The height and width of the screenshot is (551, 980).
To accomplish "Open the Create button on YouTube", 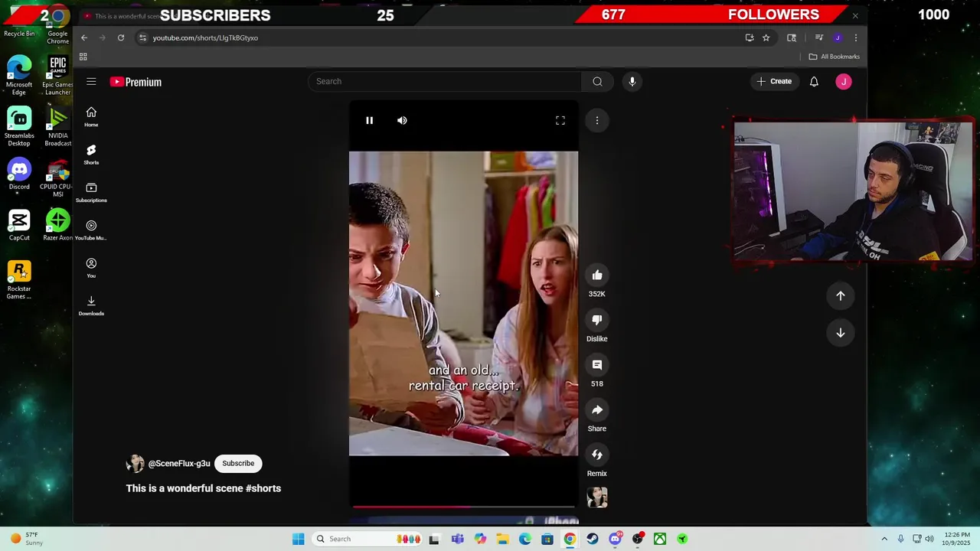I will click(x=774, y=81).
